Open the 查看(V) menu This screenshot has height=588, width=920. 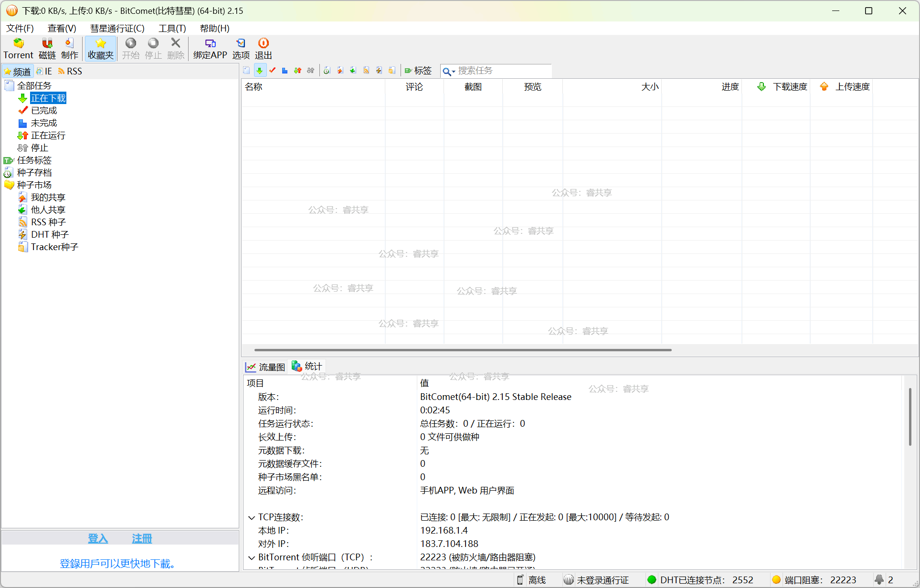[x=62, y=28]
